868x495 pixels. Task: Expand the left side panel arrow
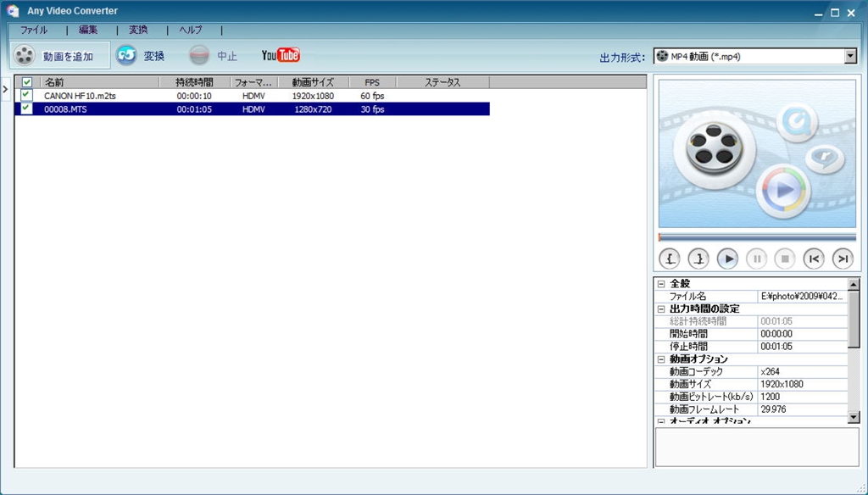pyautogui.click(x=5, y=89)
